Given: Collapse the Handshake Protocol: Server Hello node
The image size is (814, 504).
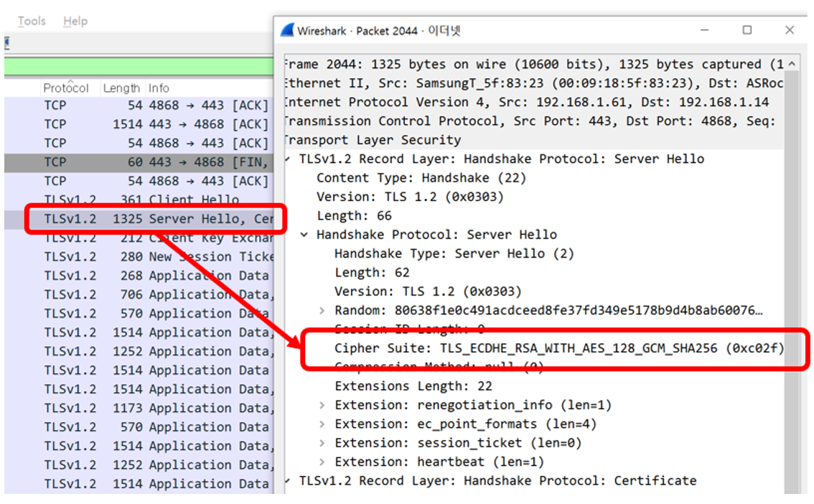Looking at the screenshot, I should point(304,234).
